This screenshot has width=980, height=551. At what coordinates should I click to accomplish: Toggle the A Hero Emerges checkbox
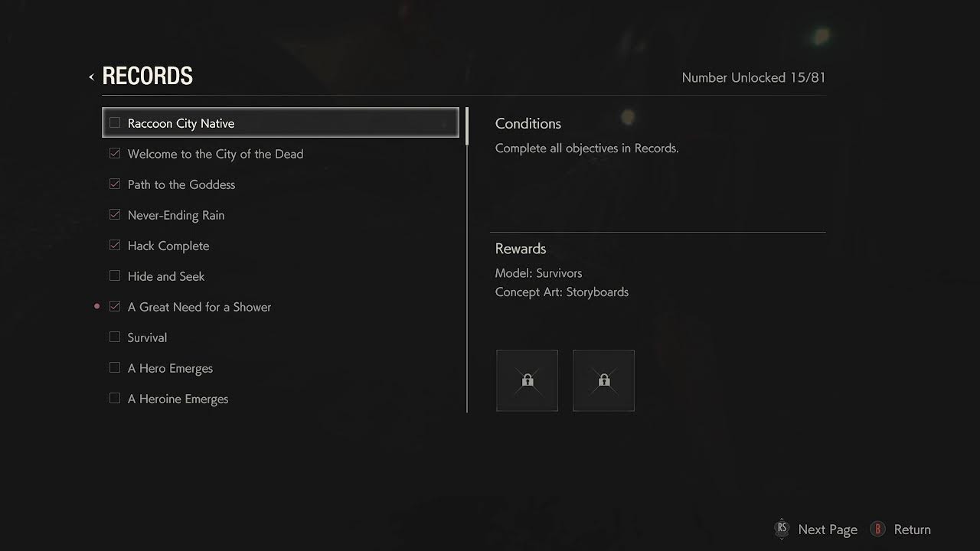pyautogui.click(x=115, y=367)
